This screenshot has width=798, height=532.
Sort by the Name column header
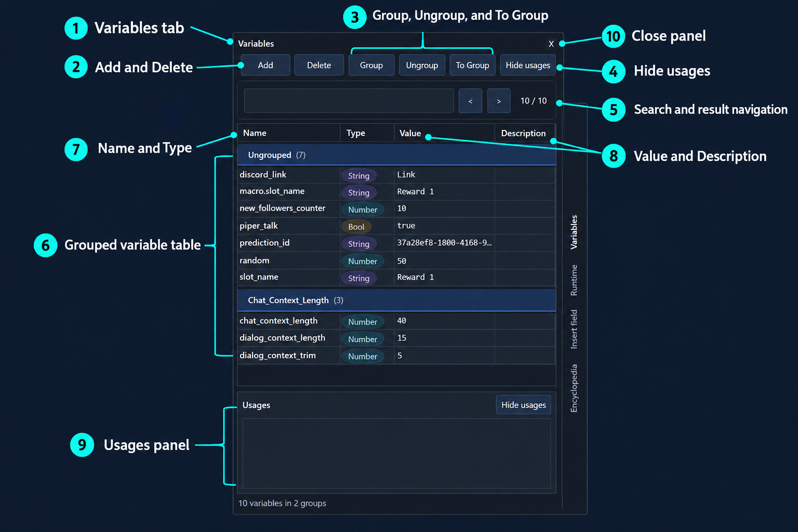point(288,133)
